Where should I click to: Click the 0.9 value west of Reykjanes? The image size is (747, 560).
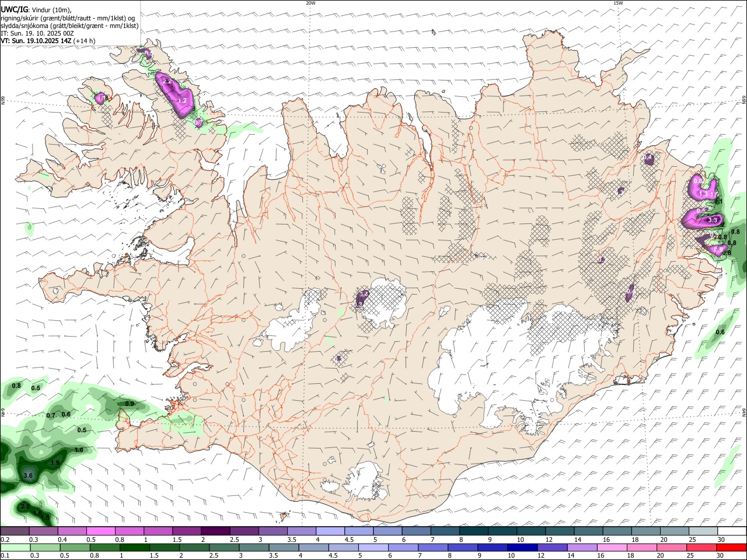130,404
